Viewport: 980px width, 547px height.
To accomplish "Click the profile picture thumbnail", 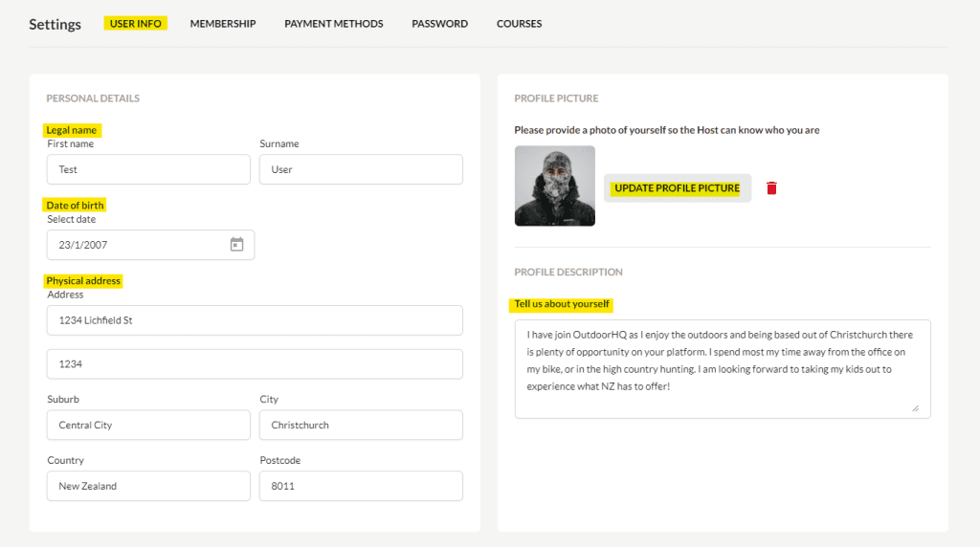I will (x=554, y=186).
